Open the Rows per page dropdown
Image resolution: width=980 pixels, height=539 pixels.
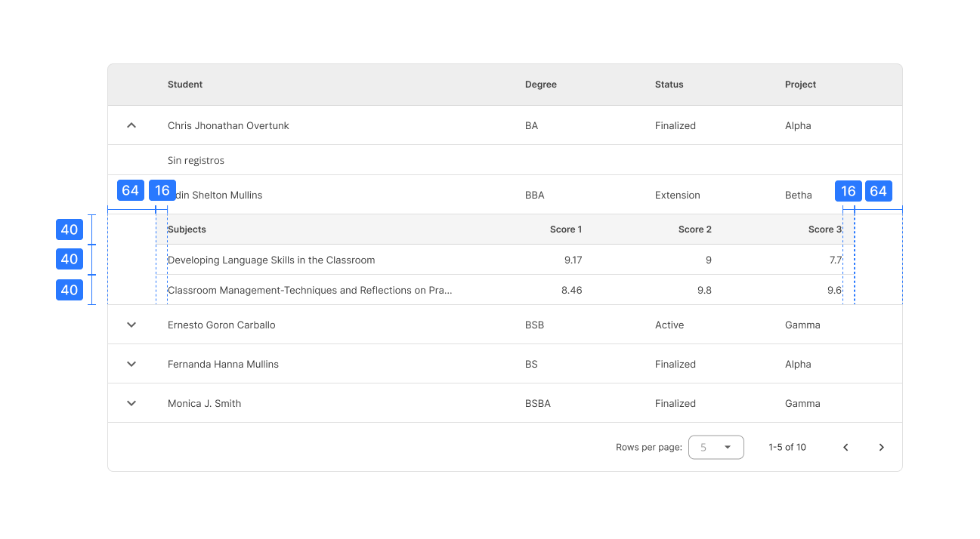pyautogui.click(x=716, y=447)
